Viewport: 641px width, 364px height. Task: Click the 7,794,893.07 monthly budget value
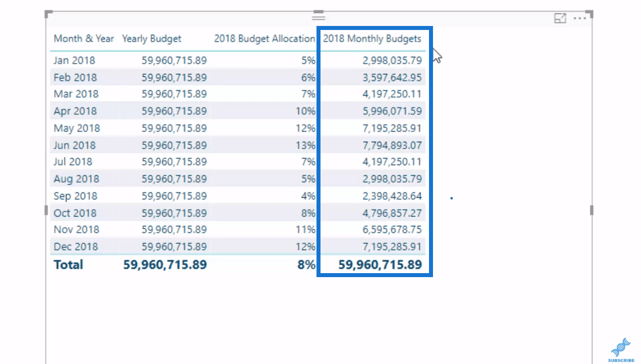coord(392,145)
